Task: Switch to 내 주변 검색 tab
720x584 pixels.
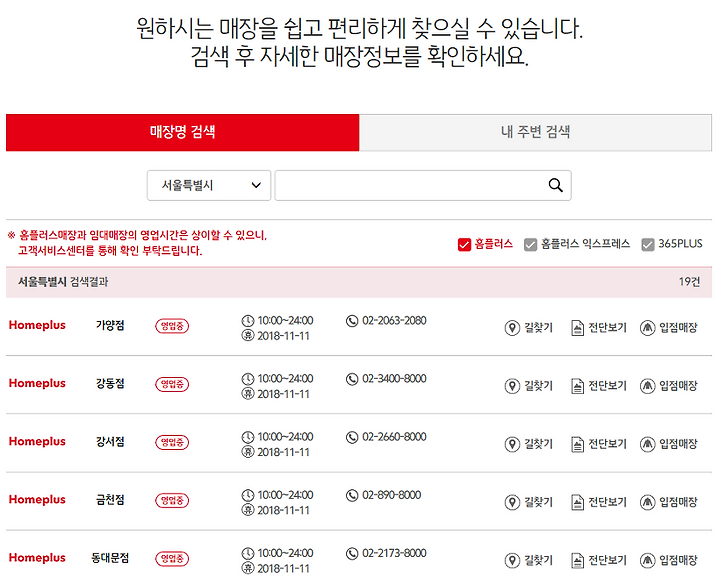Action: click(x=535, y=132)
